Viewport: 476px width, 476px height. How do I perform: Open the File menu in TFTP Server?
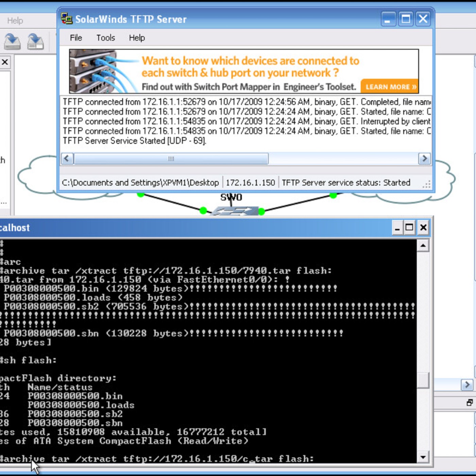(x=75, y=38)
